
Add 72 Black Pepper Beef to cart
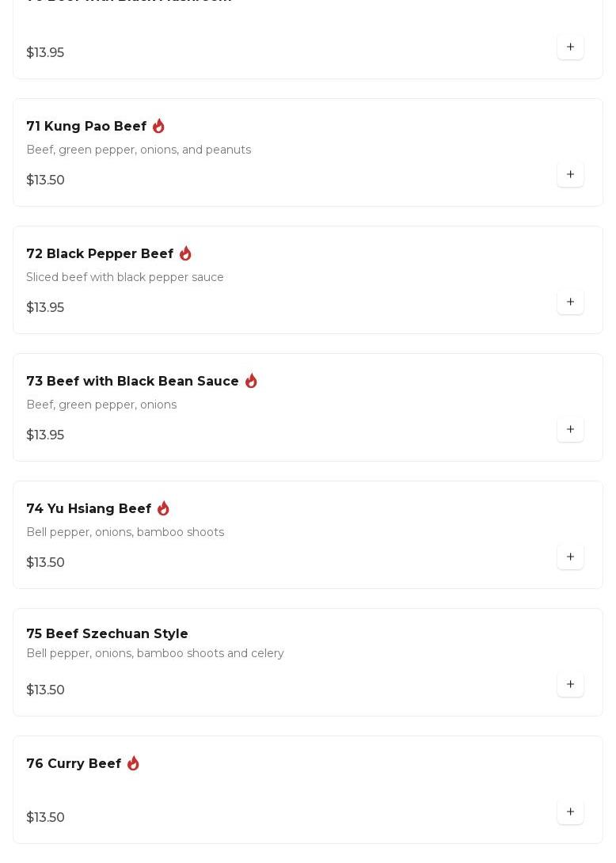(570, 302)
